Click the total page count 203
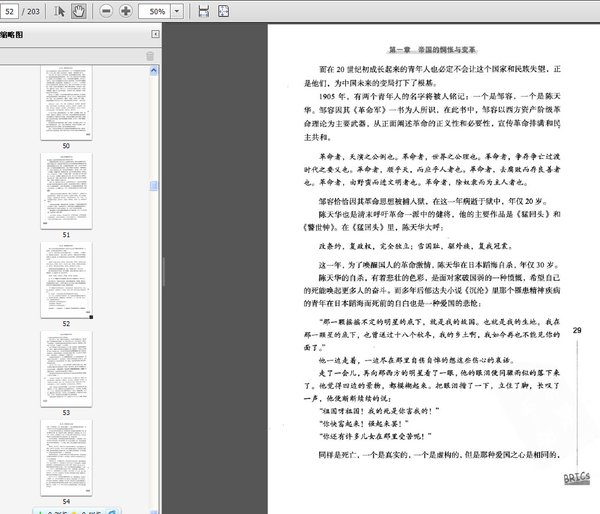The height and width of the screenshot is (514, 600). (31, 11)
